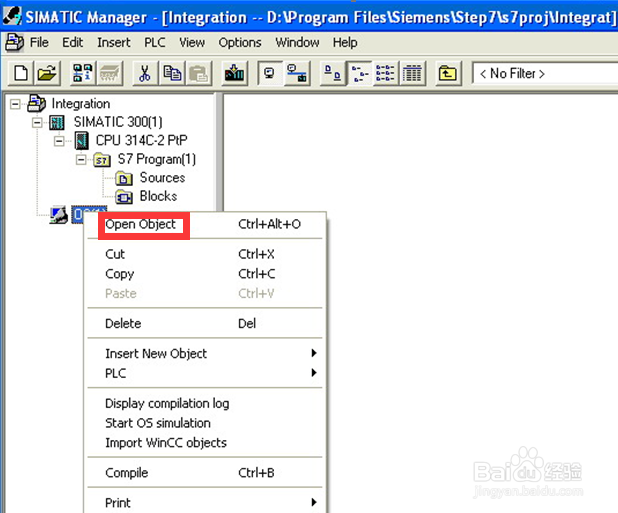618x513 pixels.
Task: Select the Blocks folder
Action: point(158,196)
